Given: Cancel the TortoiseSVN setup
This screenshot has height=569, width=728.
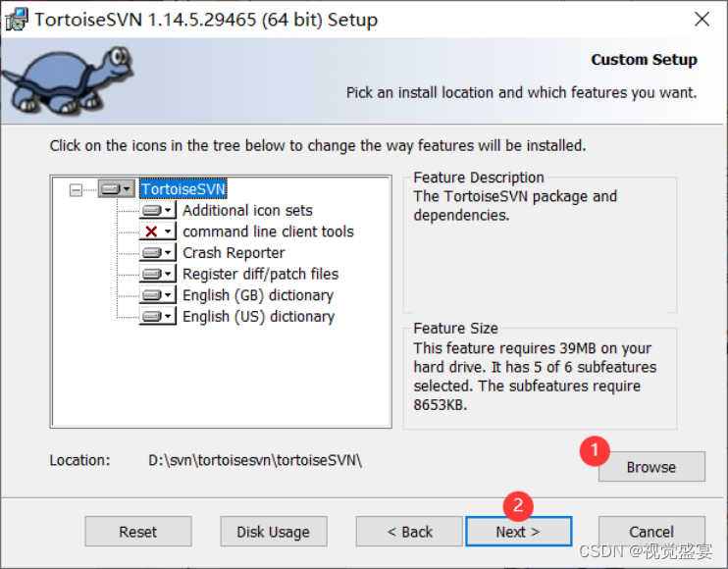Looking at the screenshot, I should (x=651, y=532).
